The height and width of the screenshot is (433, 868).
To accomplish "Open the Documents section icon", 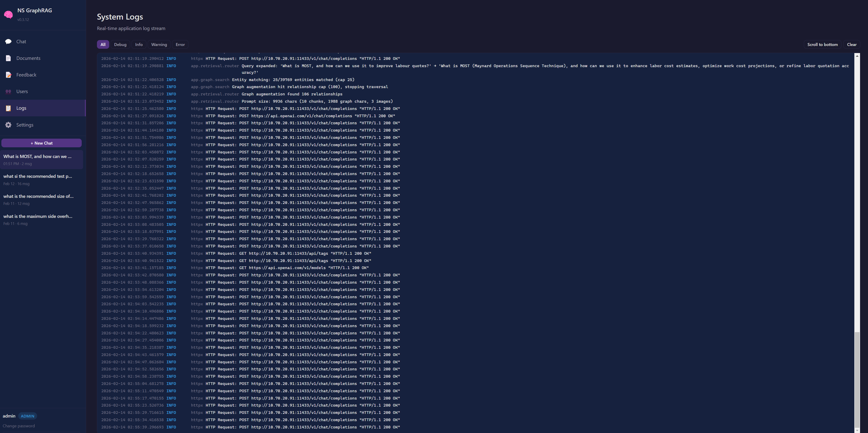I will [8, 58].
